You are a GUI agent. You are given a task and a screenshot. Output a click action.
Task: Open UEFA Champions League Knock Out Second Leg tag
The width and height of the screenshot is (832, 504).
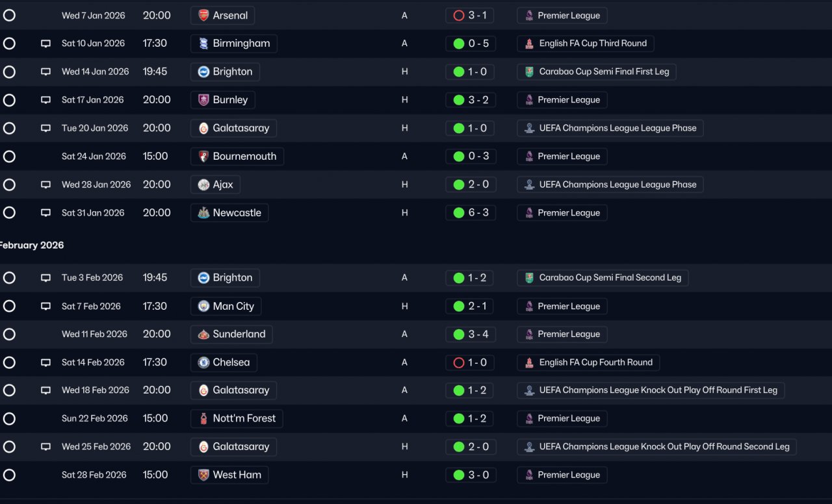656,447
